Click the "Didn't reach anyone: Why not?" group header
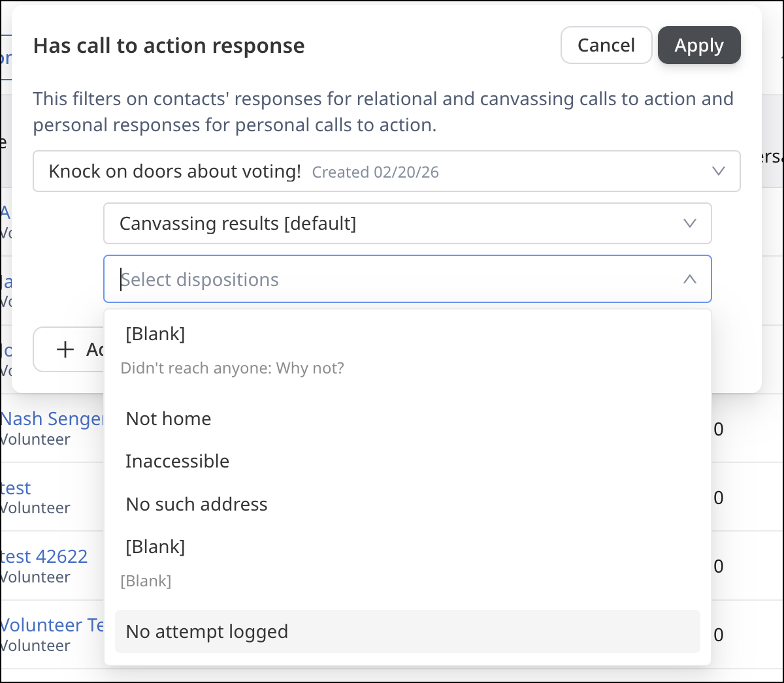Screen dimensions: 784x683 pyautogui.click(x=232, y=368)
